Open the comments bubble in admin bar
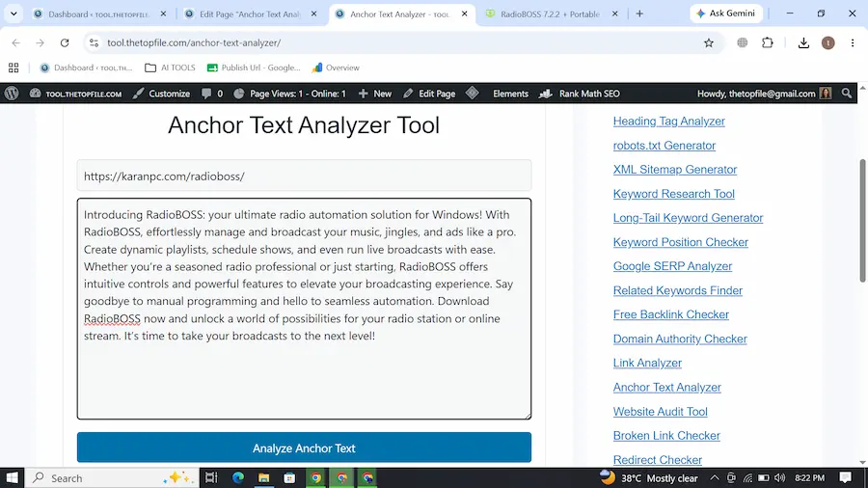Image resolution: width=868 pixels, height=488 pixels. 212,94
